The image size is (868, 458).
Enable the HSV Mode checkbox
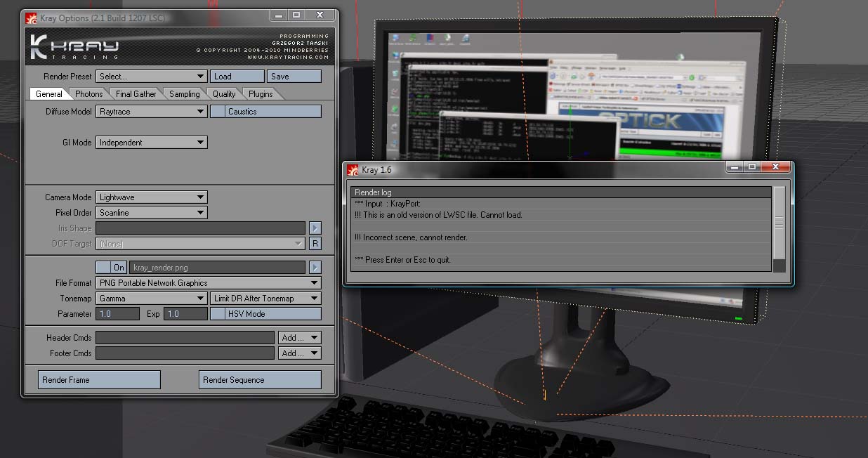218,314
